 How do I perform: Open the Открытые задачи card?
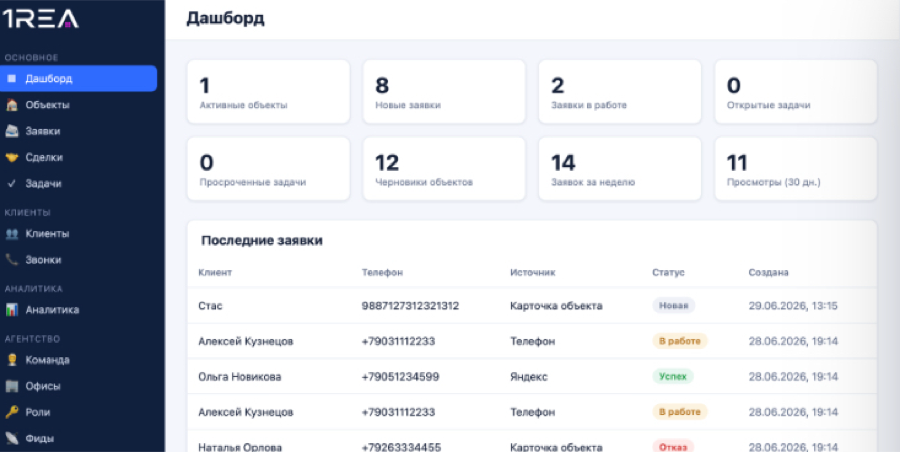(796, 92)
